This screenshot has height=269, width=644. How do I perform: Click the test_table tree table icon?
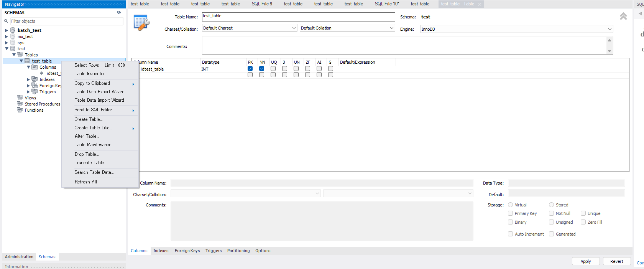(27, 61)
